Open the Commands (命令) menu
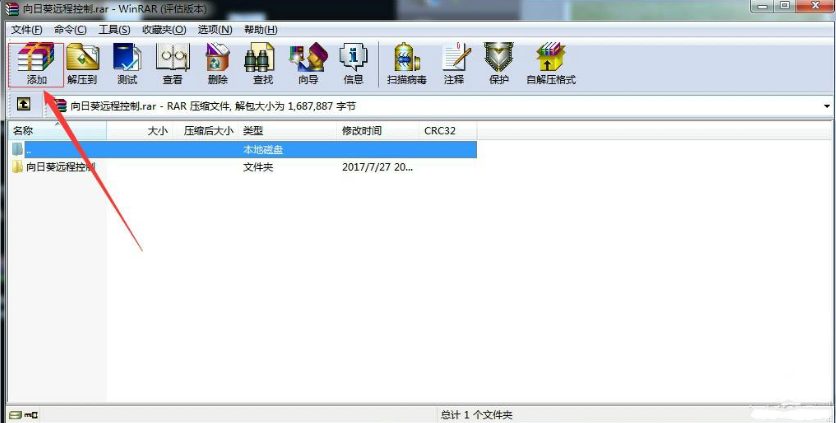836x423 pixels. [70, 30]
